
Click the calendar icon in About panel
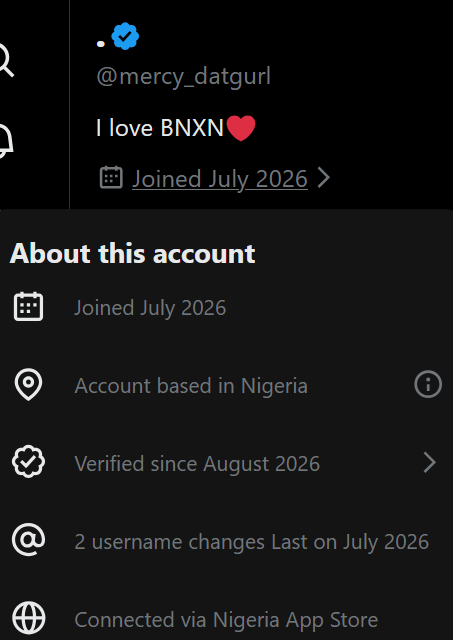(28, 307)
